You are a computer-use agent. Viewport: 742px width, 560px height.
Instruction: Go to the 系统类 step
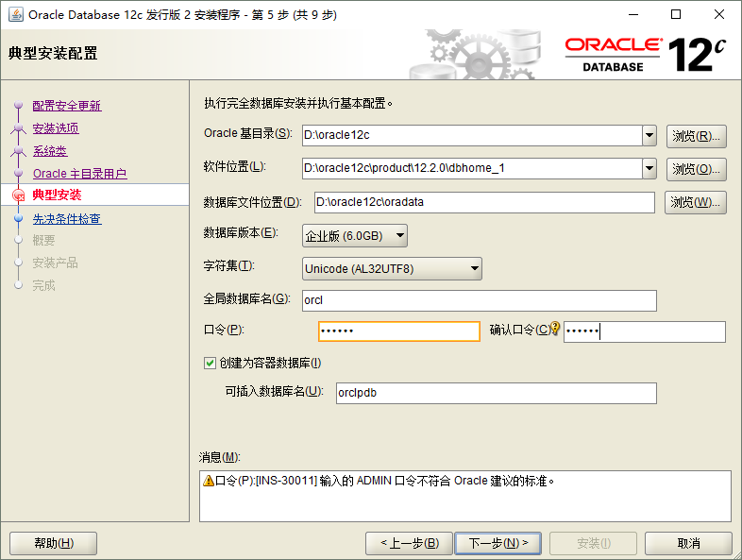pyautogui.click(x=50, y=150)
